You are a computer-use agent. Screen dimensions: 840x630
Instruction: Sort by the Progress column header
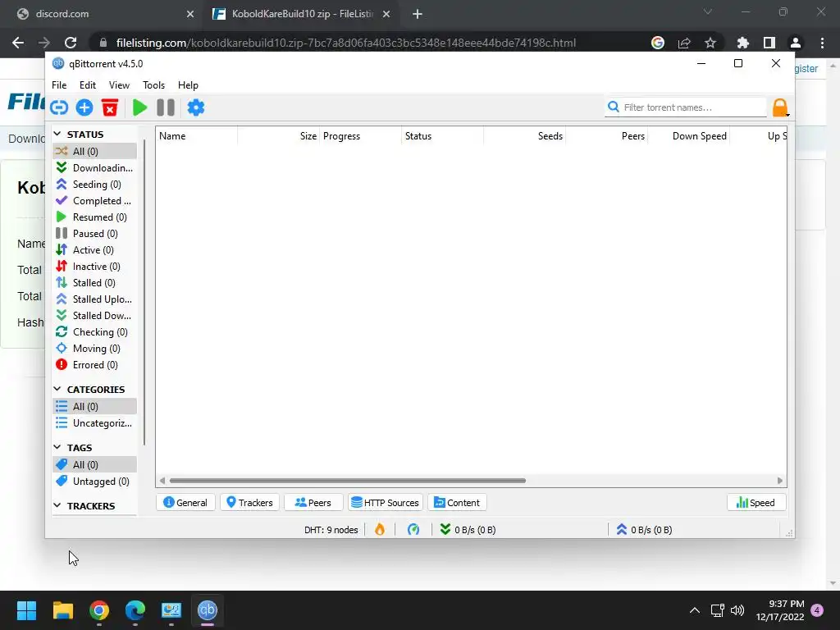pyautogui.click(x=361, y=136)
